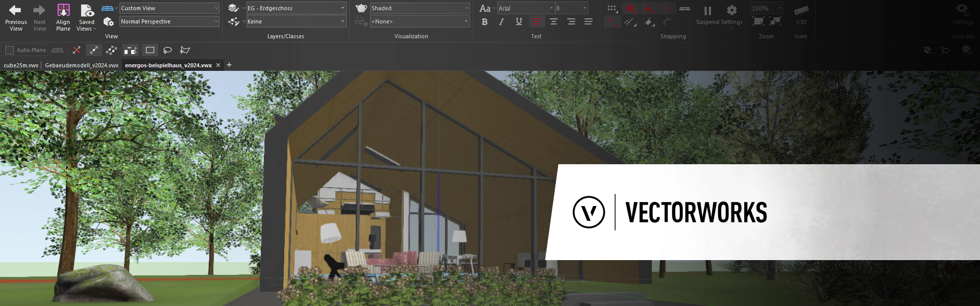Image resolution: width=980 pixels, height=306 pixels.
Task: Click the Scale ruler icon
Action: [x=801, y=11]
